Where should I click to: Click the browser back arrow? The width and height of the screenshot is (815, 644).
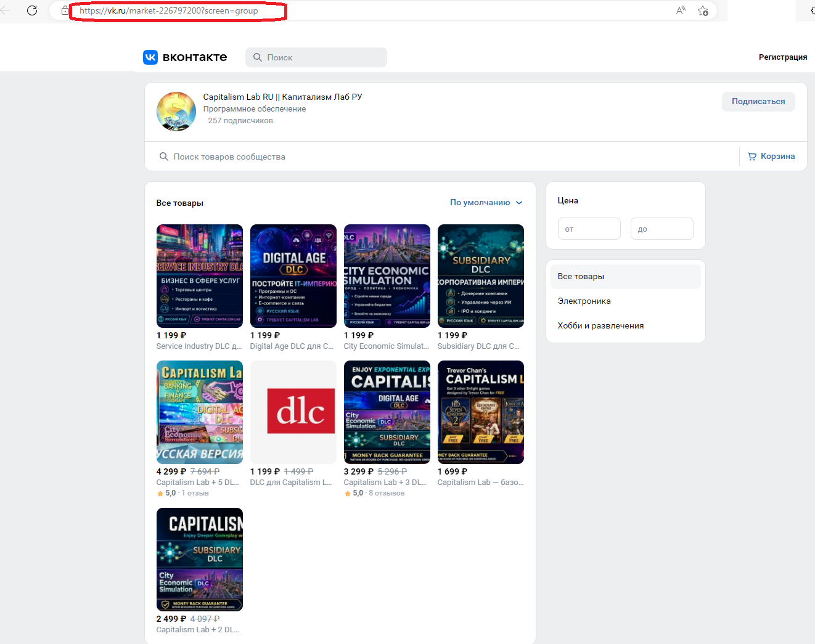6,10
